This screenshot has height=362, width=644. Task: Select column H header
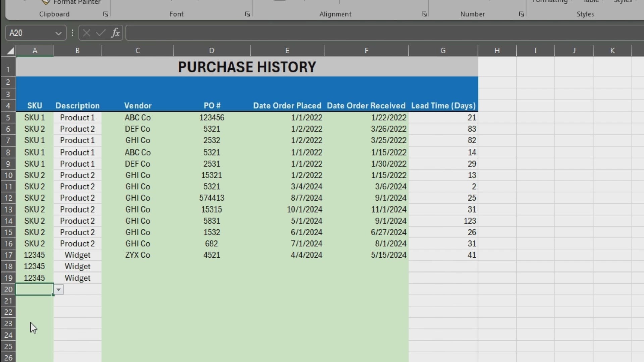tap(497, 51)
